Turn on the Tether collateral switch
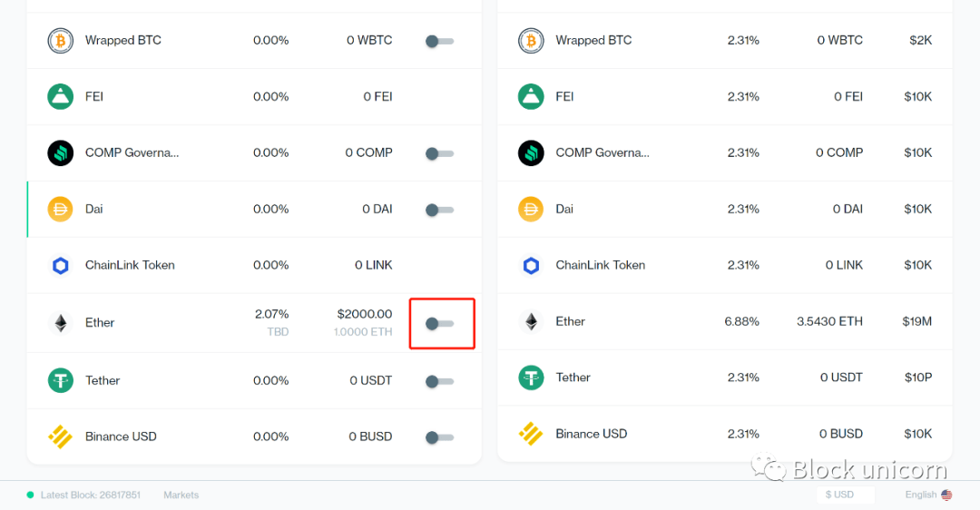This screenshot has height=510, width=980. coord(439,381)
